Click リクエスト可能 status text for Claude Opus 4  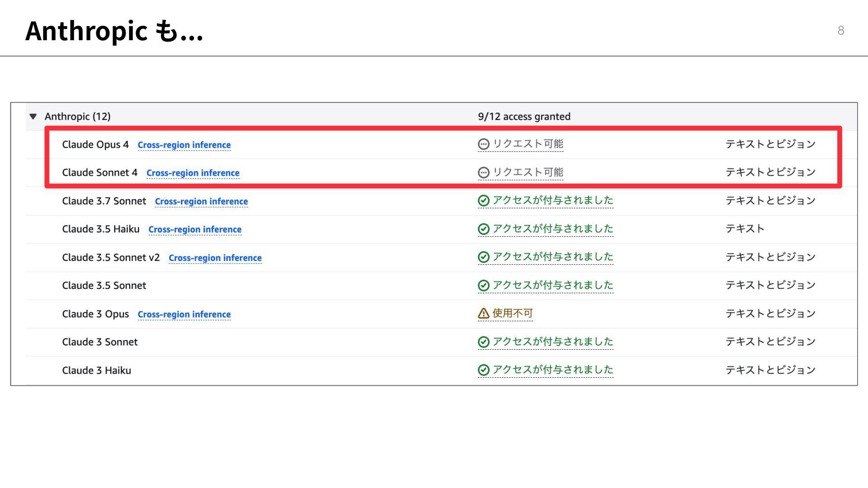point(528,144)
